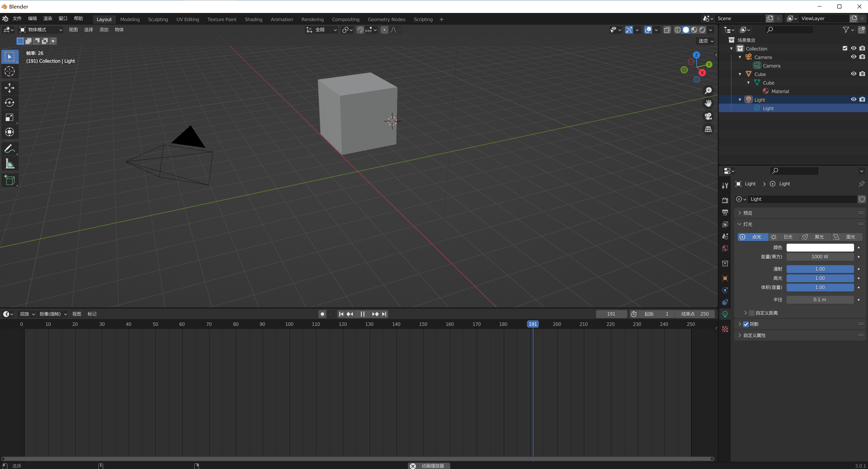Toggle snapping magnet in viewport header
Viewport: 868px width, 469px height.
click(360, 30)
